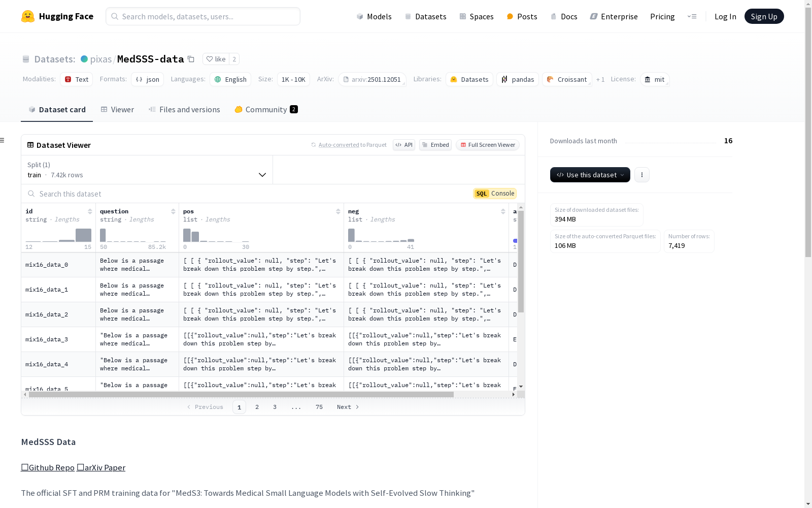The height and width of the screenshot is (508, 812).
Task: Click the table's vertical scrollbar
Action: (521, 261)
